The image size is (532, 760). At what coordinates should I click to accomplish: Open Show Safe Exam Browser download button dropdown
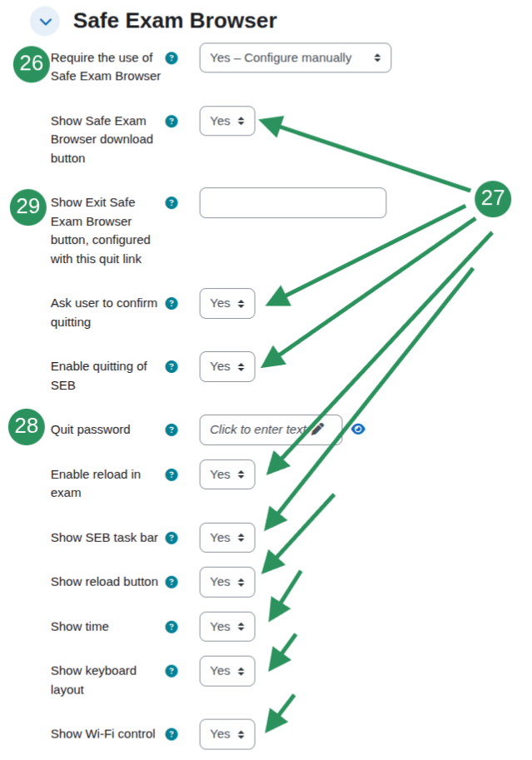tap(227, 122)
